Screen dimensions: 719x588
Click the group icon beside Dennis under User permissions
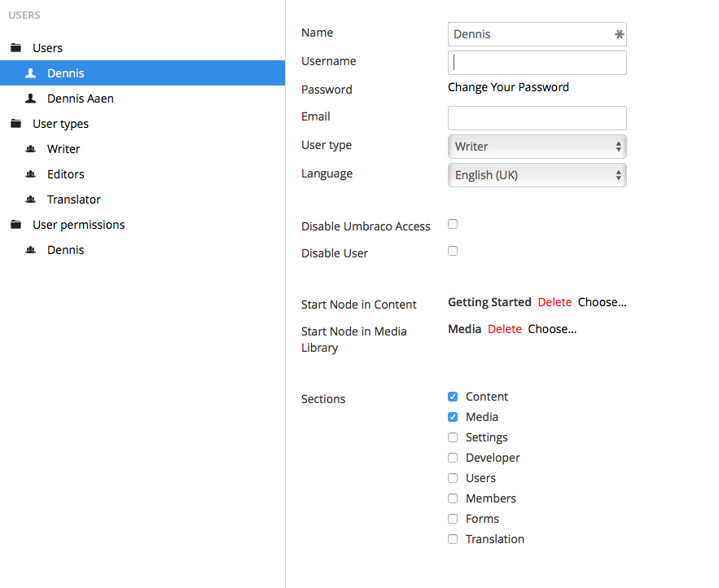coord(31,250)
